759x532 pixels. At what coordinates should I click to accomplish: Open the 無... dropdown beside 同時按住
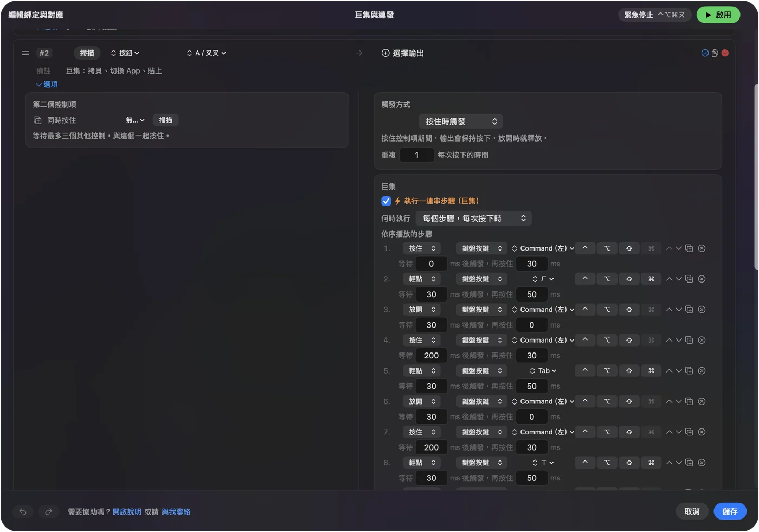(x=136, y=120)
